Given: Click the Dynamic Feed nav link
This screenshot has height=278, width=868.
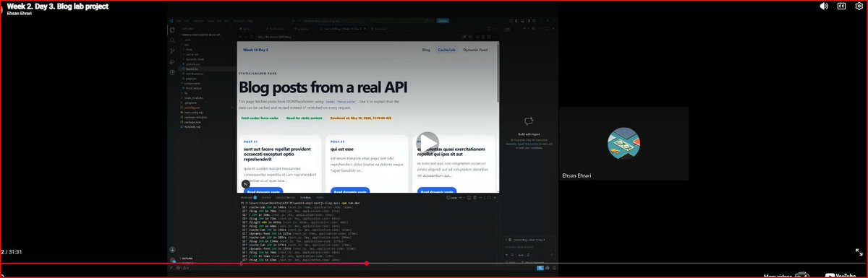Looking at the screenshot, I should coord(476,50).
